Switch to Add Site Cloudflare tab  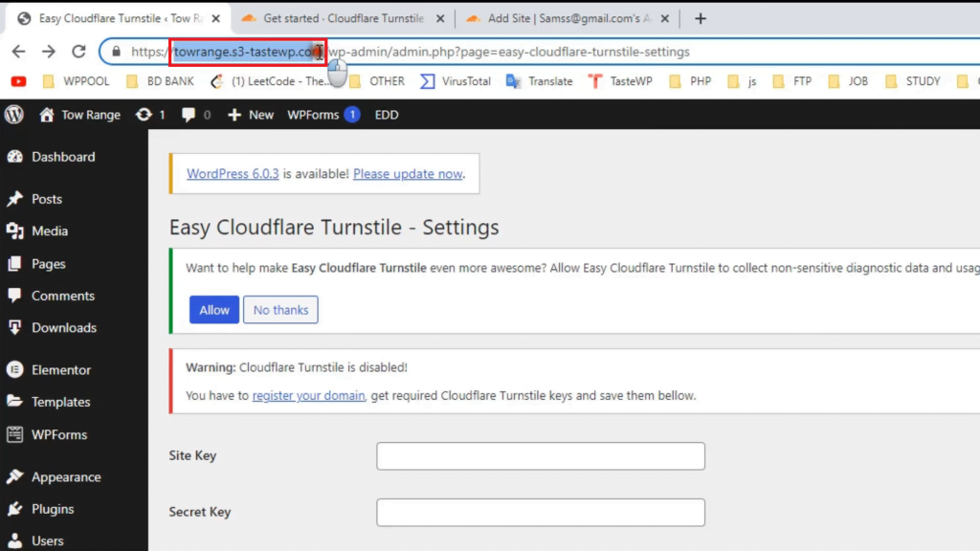pyautogui.click(x=568, y=19)
